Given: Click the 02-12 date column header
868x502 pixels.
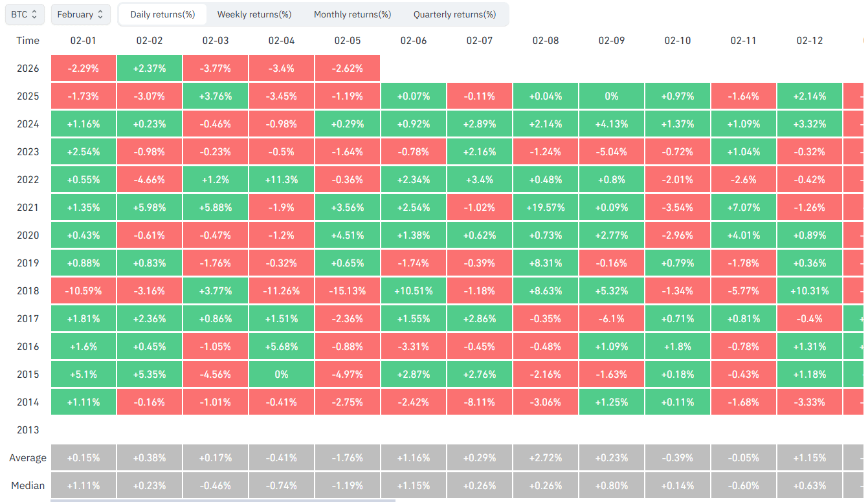Looking at the screenshot, I should click(x=810, y=41).
